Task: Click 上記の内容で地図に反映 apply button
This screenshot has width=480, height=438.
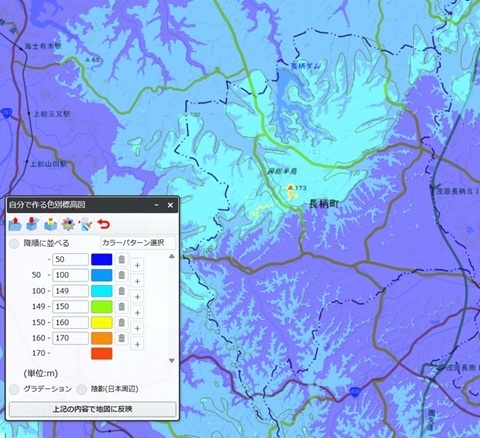Action: (93, 409)
